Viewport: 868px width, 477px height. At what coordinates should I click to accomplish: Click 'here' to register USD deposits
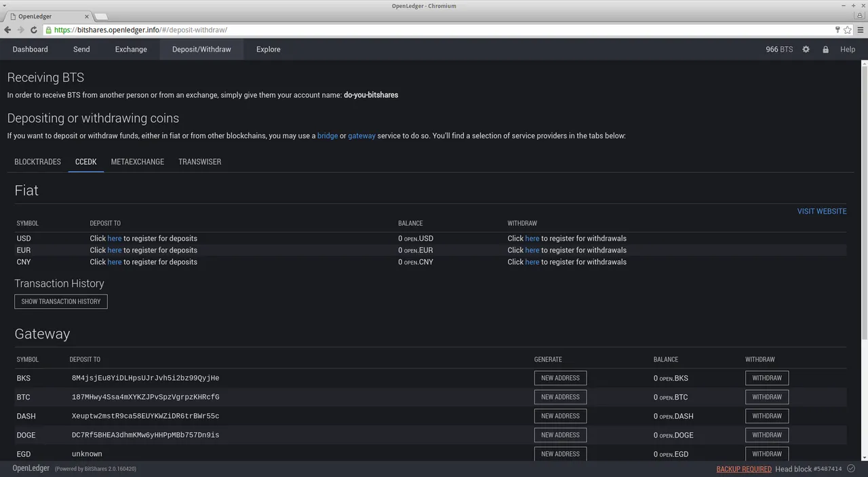pos(115,238)
